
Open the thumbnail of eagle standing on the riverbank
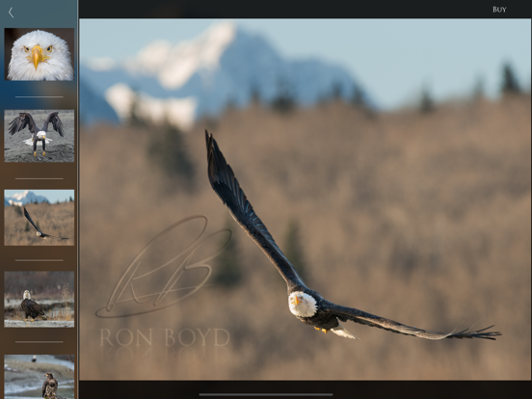coord(40,299)
